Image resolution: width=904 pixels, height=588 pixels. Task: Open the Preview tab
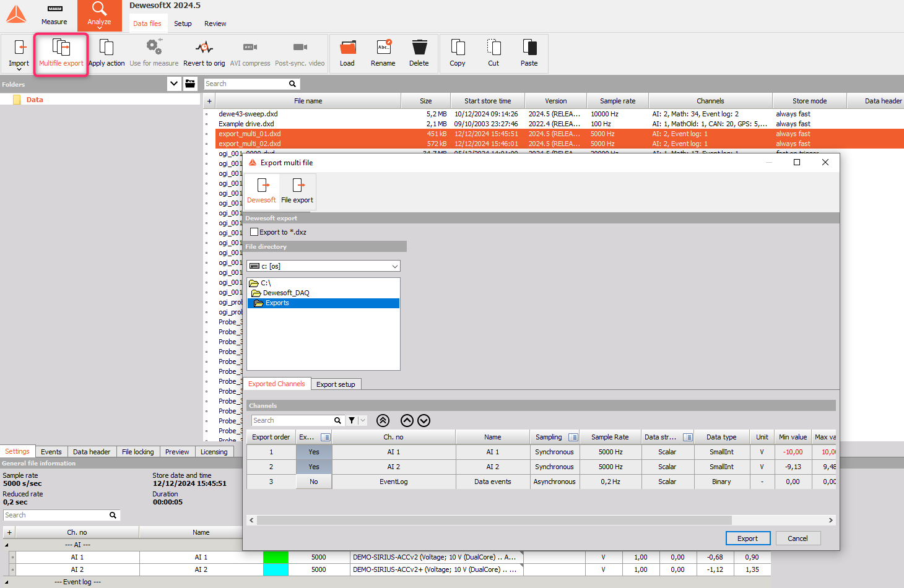(177, 452)
